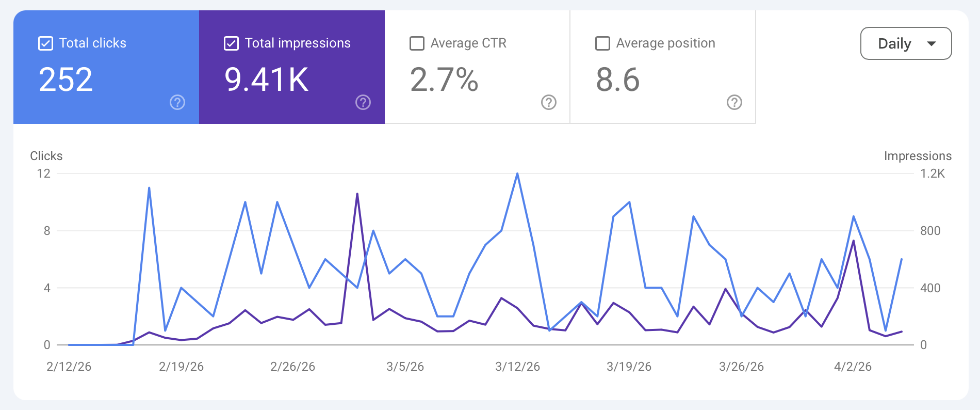Screen dimensions: 980x410
Task: Click the Impressions axis title
Action: (918, 156)
